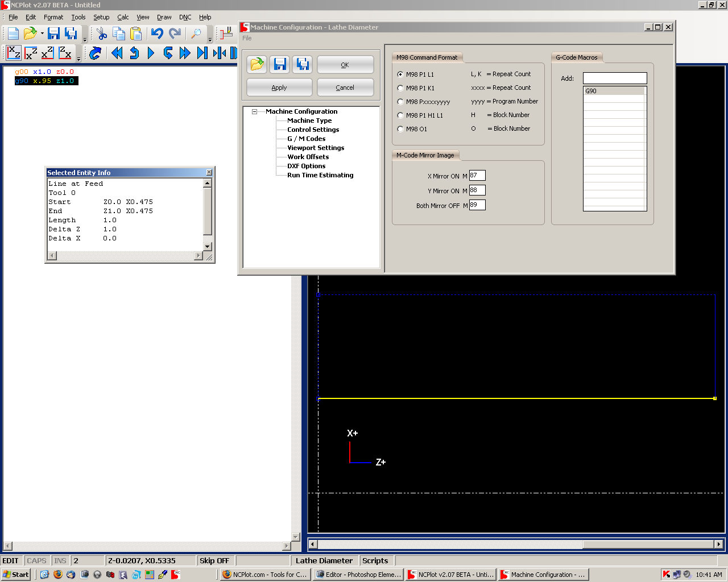728x582 pixels.
Task: Open Control Settings in the configuration tree
Action: point(313,130)
